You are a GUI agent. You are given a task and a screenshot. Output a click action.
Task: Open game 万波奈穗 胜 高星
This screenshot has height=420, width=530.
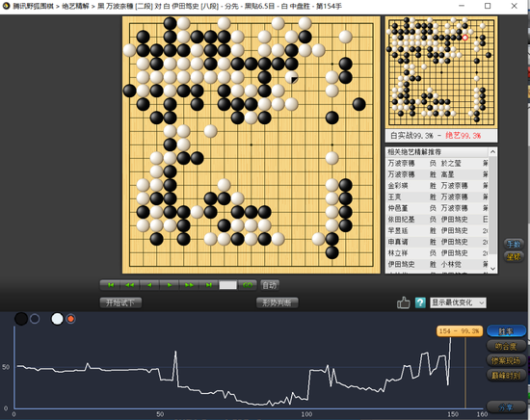click(x=437, y=174)
